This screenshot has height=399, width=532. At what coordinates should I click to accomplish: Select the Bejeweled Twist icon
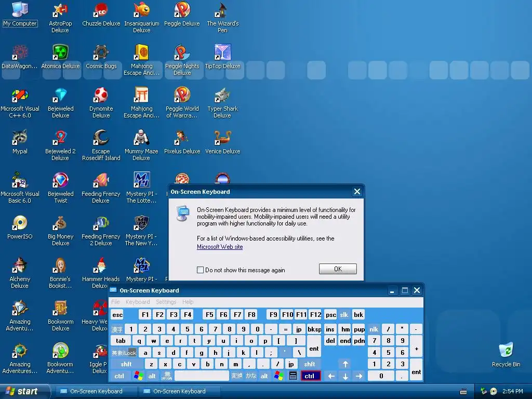coord(60,188)
